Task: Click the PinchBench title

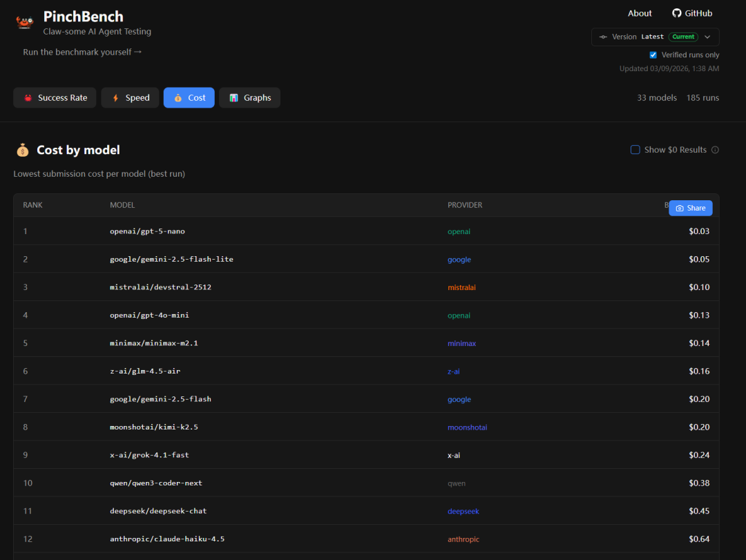Action: coord(84,17)
